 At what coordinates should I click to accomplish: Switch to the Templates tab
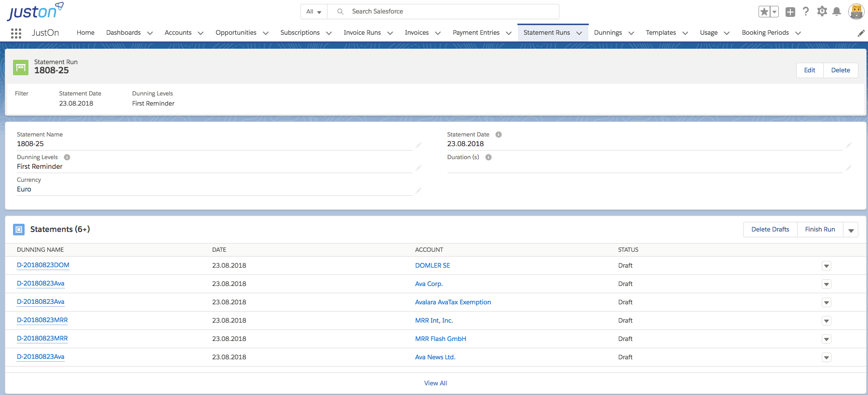[x=661, y=32]
